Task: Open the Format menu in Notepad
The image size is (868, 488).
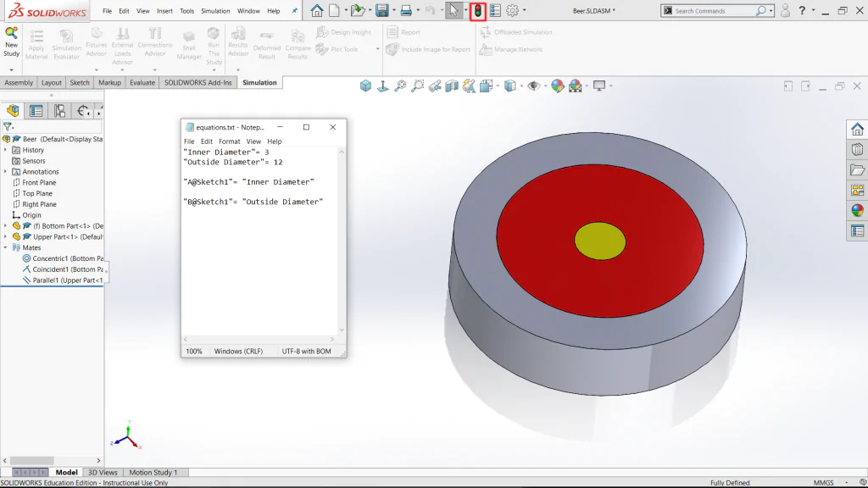Action: tap(229, 141)
